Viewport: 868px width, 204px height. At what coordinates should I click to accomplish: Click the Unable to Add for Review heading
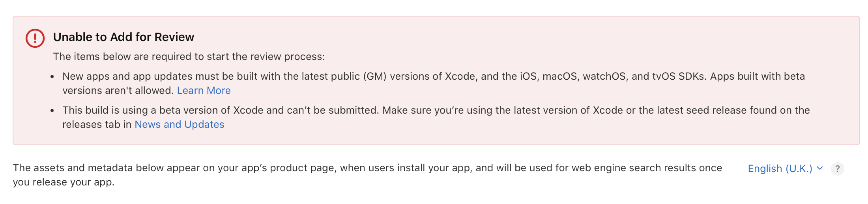point(123,37)
